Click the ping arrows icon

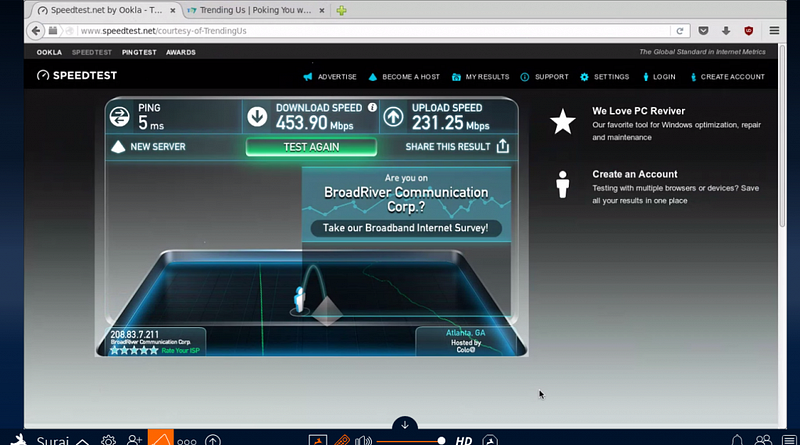(x=120, y=116)
